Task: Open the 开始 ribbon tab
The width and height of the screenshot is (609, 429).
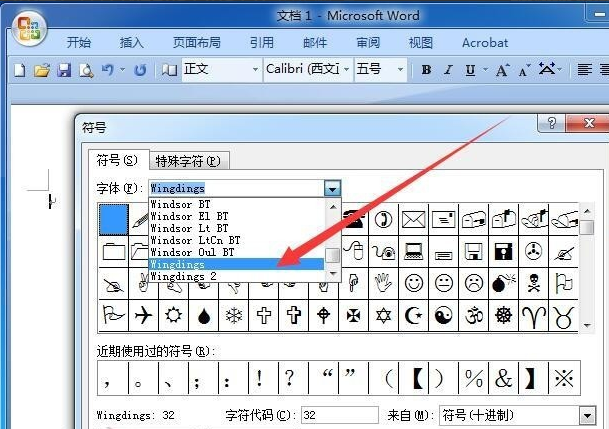Action: (x=78, y=42)
